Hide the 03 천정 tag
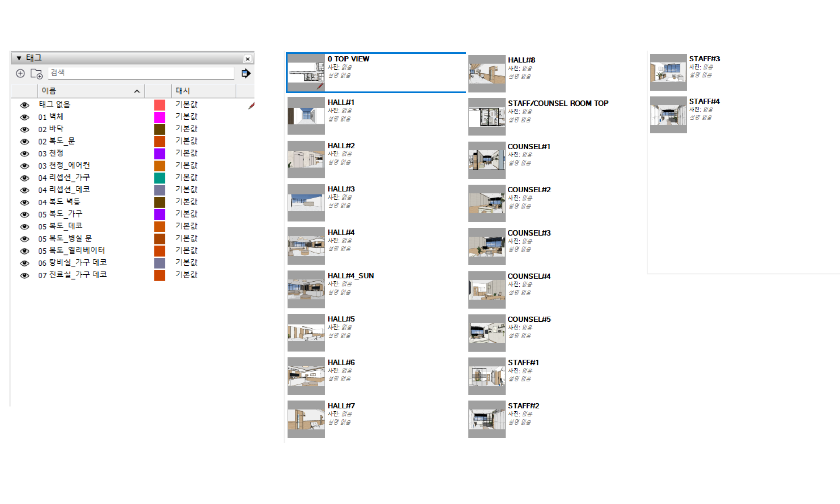 click(x=24, y=154)
